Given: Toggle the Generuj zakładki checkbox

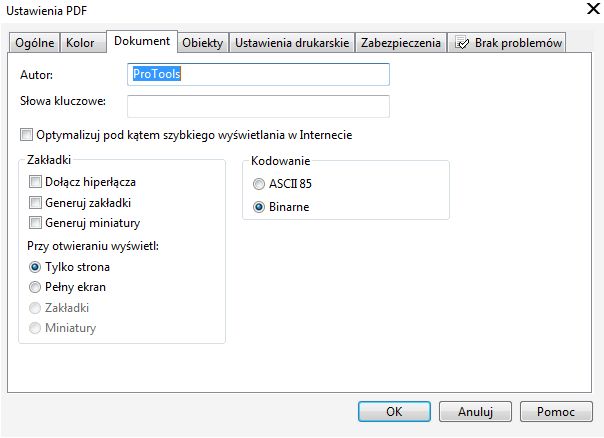Looking at the screenshot, I should click(36, 202).
